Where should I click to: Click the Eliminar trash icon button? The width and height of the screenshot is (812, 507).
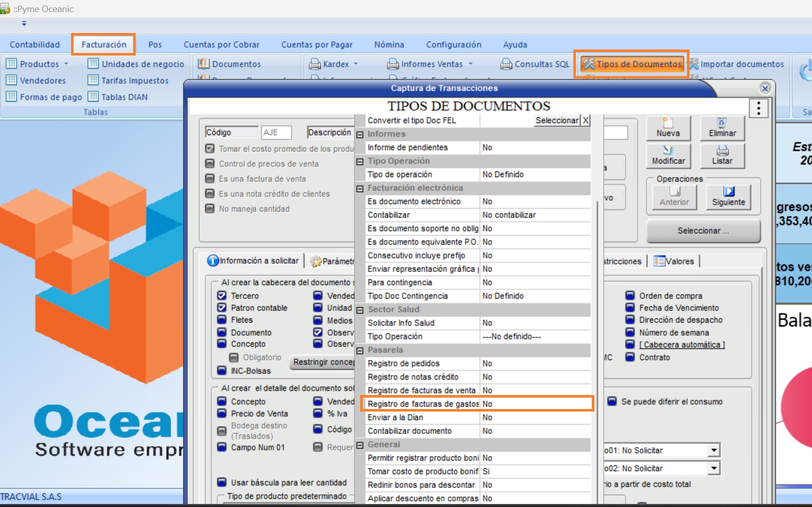click(722, 128)
